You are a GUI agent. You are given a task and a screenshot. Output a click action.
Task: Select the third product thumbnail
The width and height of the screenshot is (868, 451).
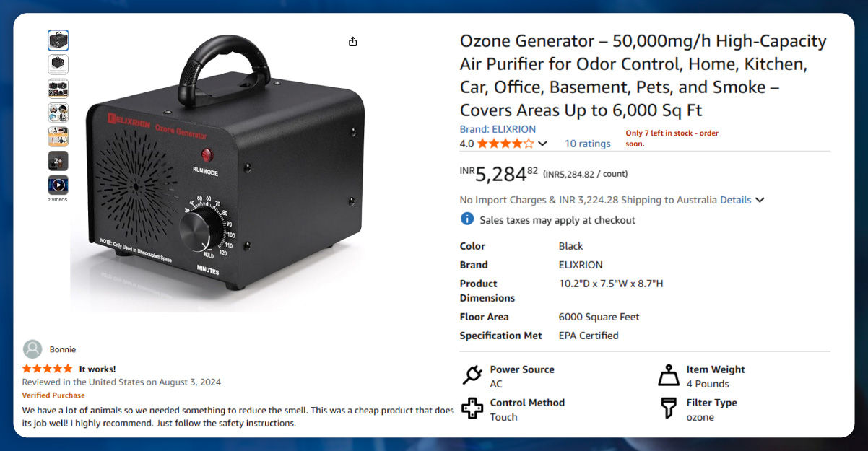pos(58,88)
